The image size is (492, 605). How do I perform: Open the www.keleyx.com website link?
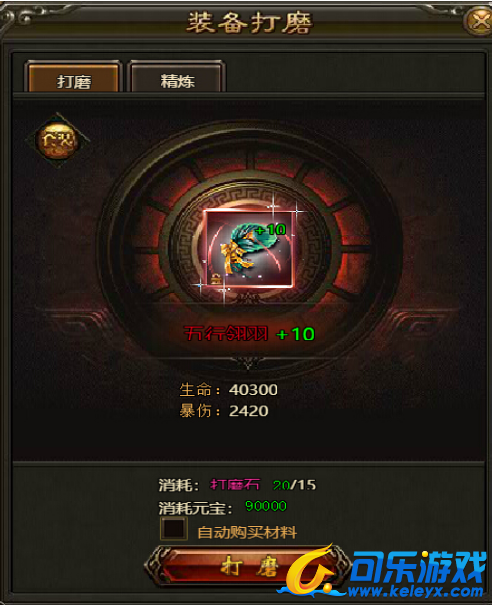point(416,590)
